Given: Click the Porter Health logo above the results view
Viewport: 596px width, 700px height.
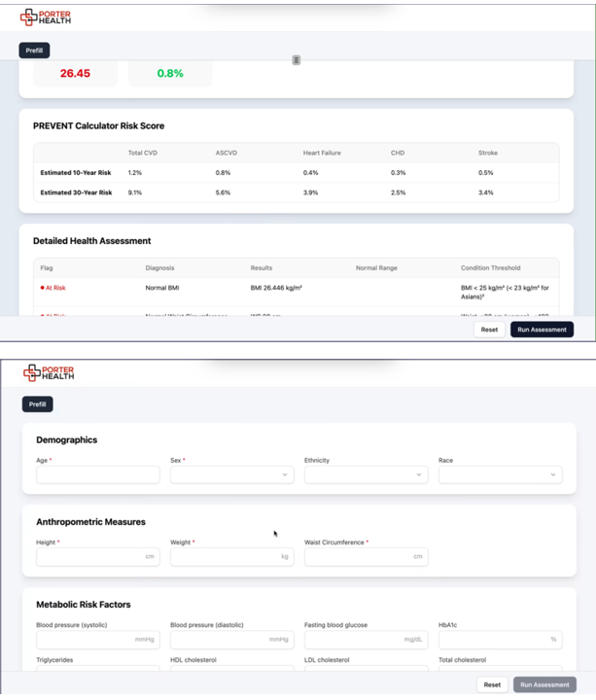Looking at the screenshot, I should coord(46,17).
